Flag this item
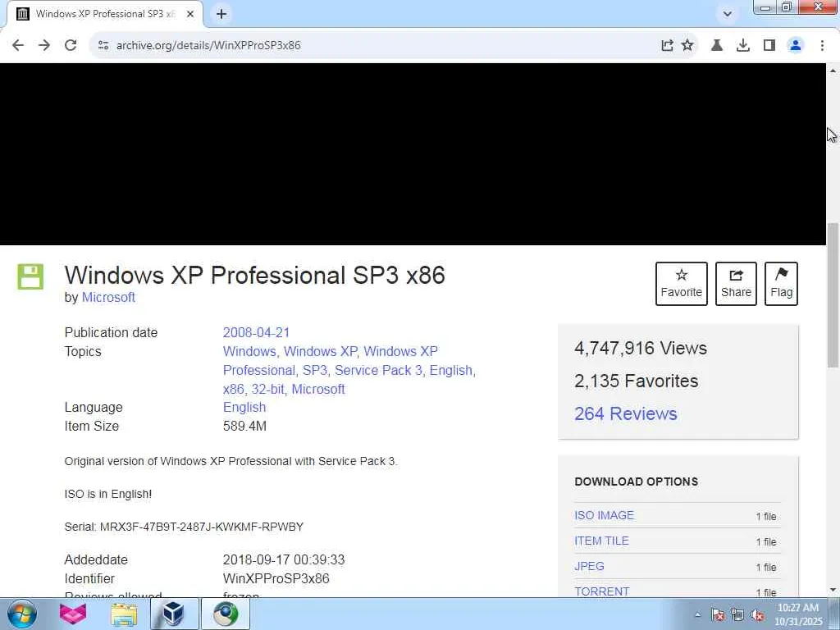 point(781,284)
